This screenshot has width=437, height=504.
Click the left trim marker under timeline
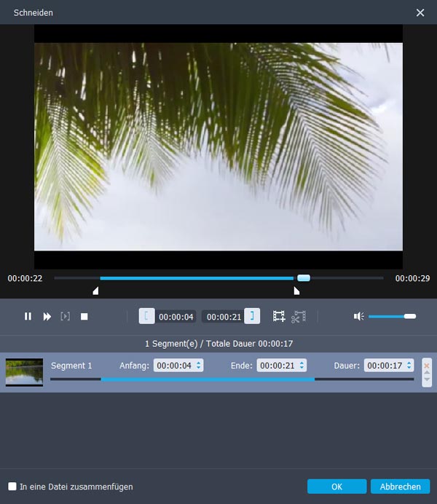pos(95,291)
